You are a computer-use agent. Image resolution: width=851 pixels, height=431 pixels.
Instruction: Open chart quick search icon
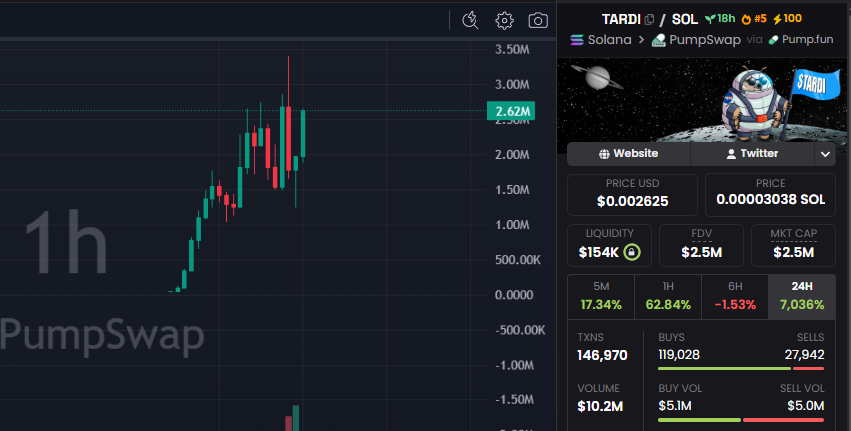point(470,20)
